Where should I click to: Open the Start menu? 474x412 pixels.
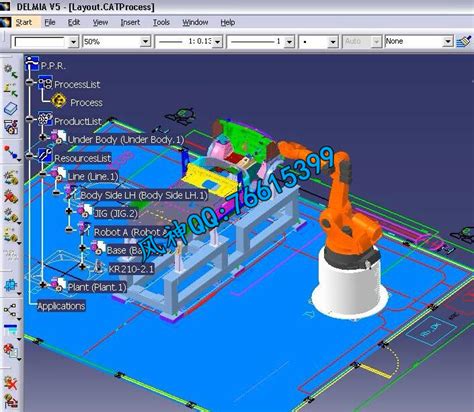(24, 22)
